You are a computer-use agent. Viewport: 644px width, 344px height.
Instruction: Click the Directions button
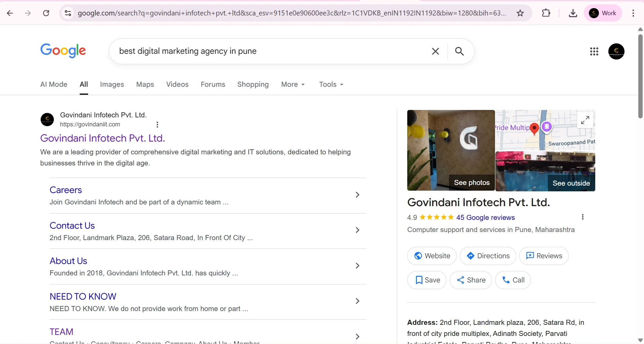[488, 256]
